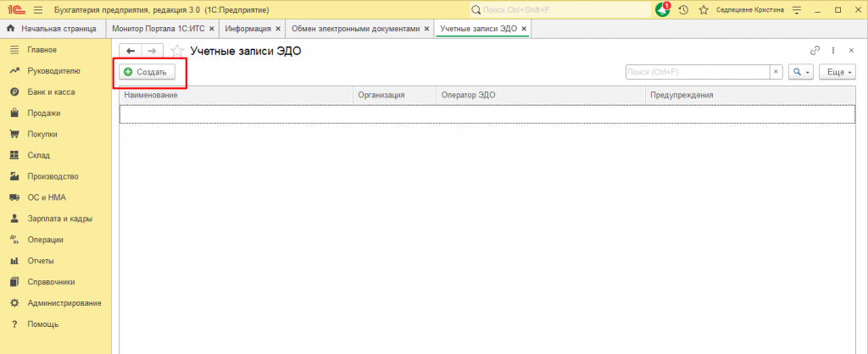Open the magnifier search dropdown button
The height and width of the screenshot is (354, 868).
800,72
